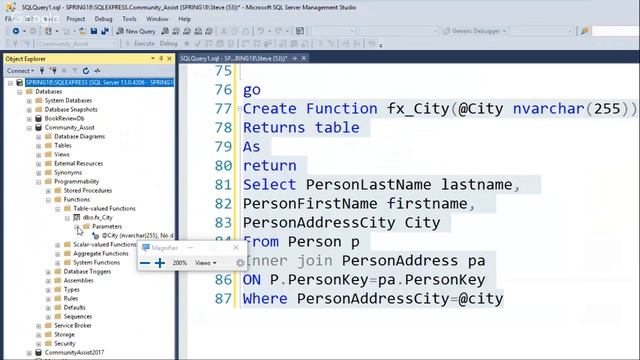The image size is (640, 360).
Task: Open the Tools menu
Action: (129, 19)
